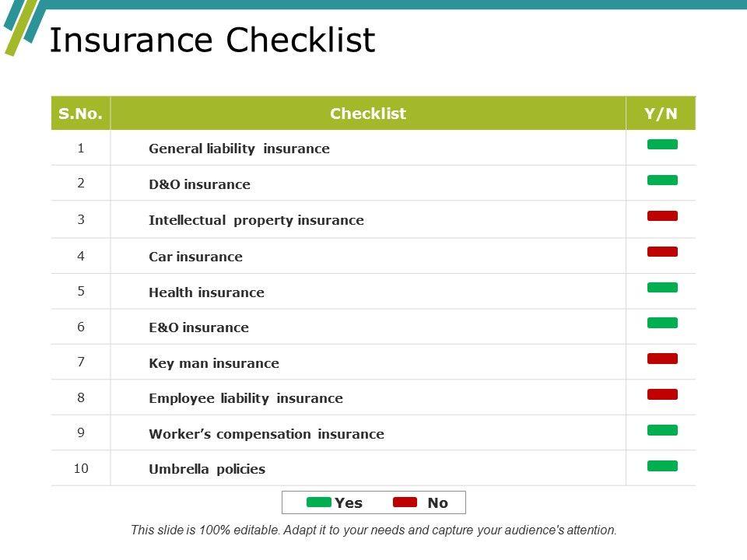Screen dimensions: 747x560
Task: Select row number 10 cell
Action: point(81,468)
